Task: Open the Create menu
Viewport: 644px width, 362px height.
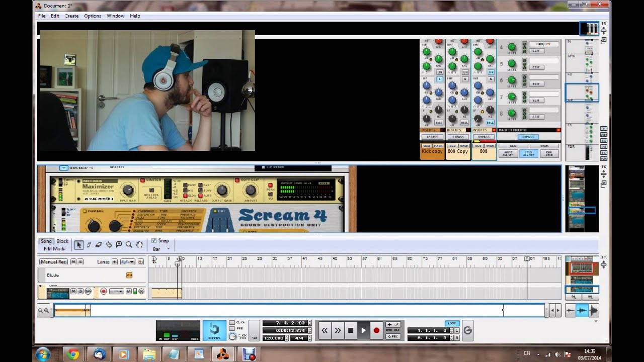Action: (71, 16)
